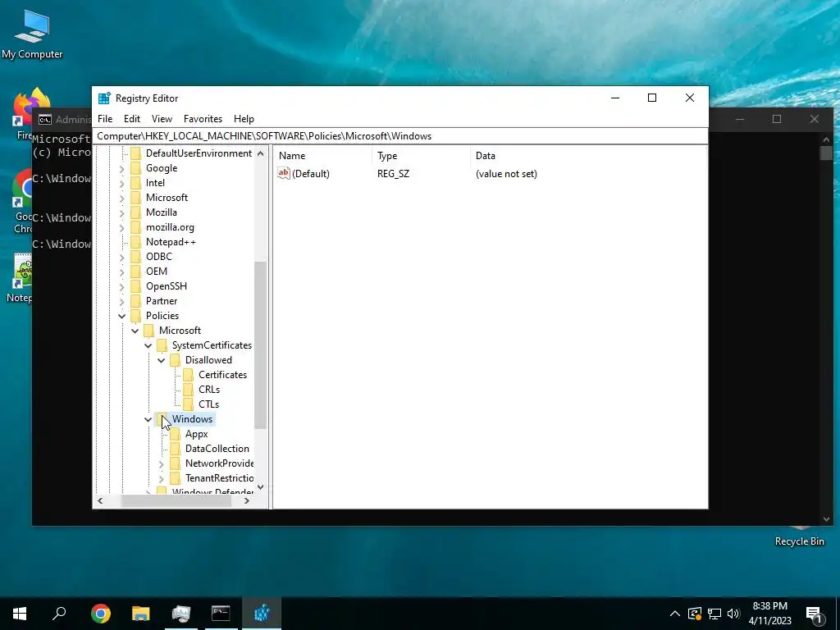Open File Explorer from the taskbar

(x=141, y=614)
